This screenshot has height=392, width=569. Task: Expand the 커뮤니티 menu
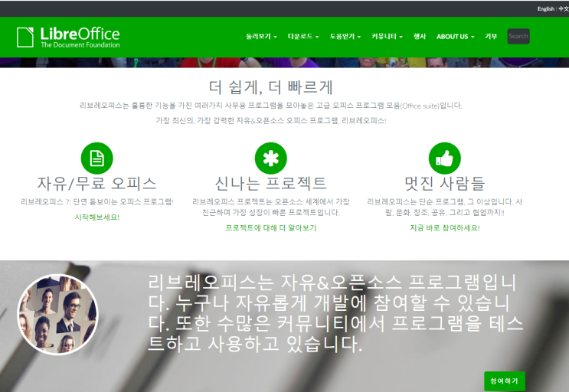point(387,36)
